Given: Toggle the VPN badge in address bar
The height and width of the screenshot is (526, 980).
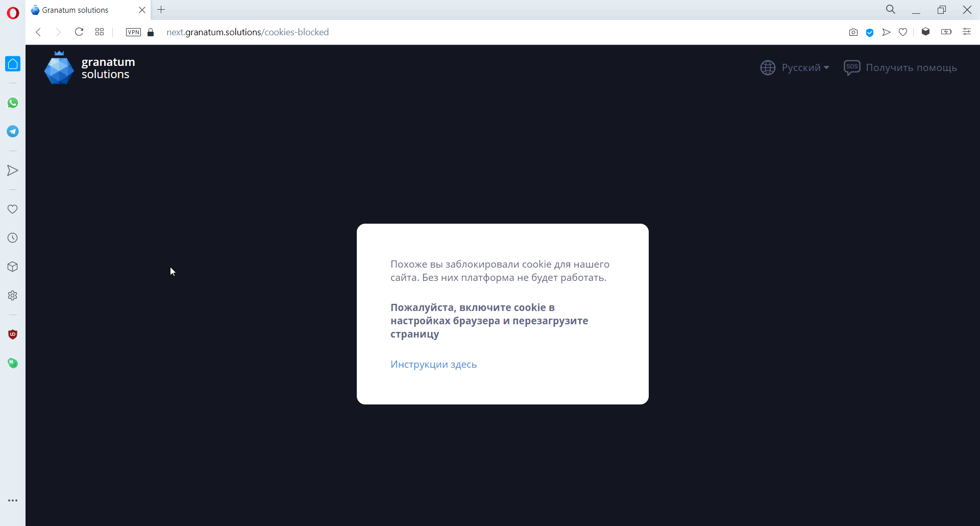Looking at the screenshot, I should click(x=133, y=32).
